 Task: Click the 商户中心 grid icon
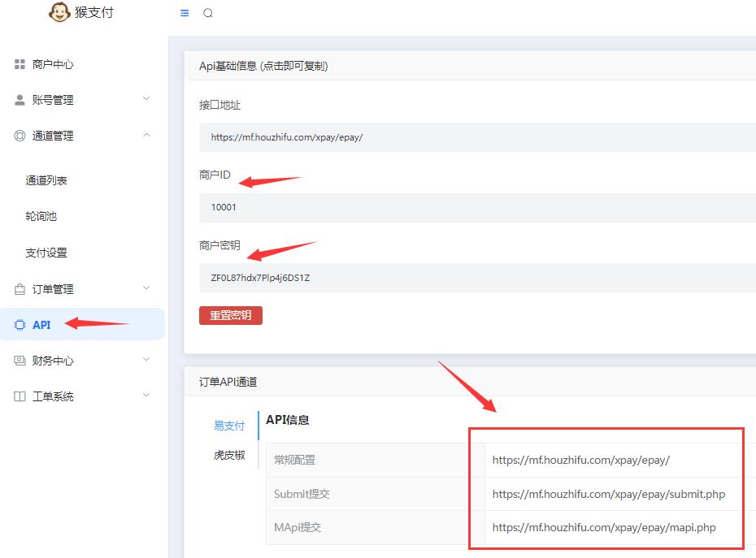point(20,64)
